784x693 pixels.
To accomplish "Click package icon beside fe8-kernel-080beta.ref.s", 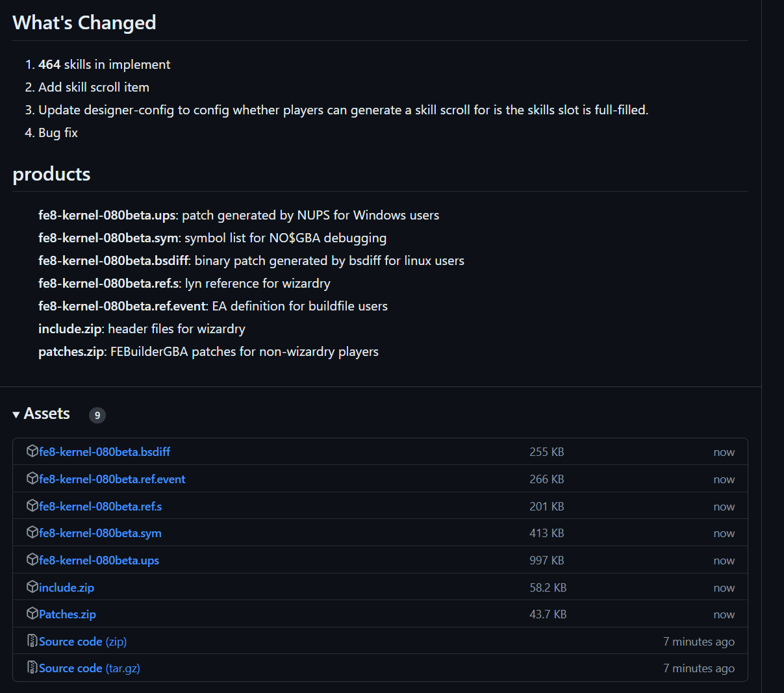I will click(x=32, y=506).
